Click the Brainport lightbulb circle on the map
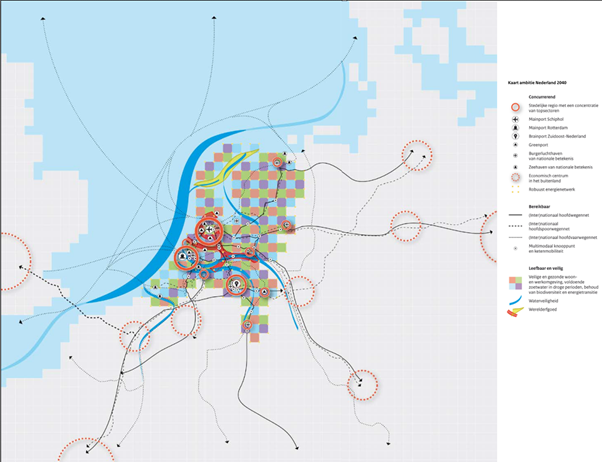The image size is (602, 462). [x=237, y=285]
